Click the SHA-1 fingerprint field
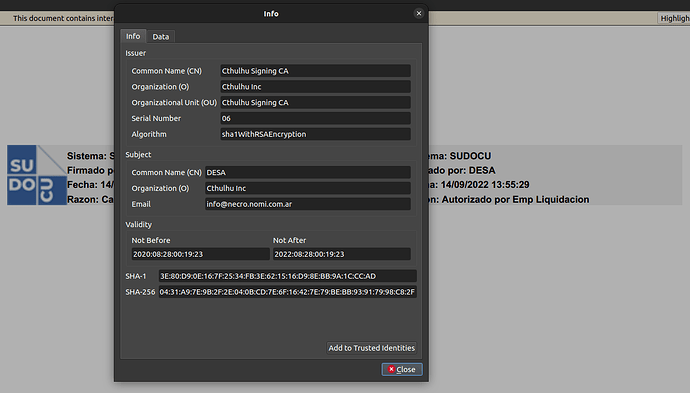Image resolution: width=690 pixels, height=393 pixels. click(x=287, y=276)
